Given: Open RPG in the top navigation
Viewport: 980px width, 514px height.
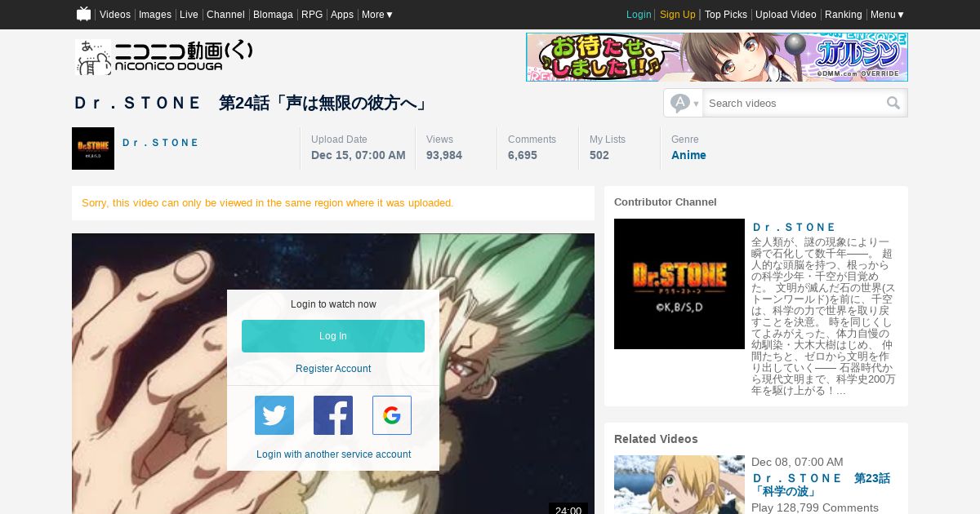Looking at the screenshot, I should pyautogui.click(x=312, y=15).
